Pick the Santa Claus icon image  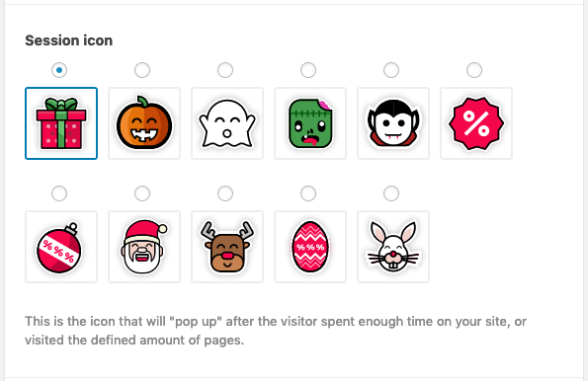coord(144,247)
